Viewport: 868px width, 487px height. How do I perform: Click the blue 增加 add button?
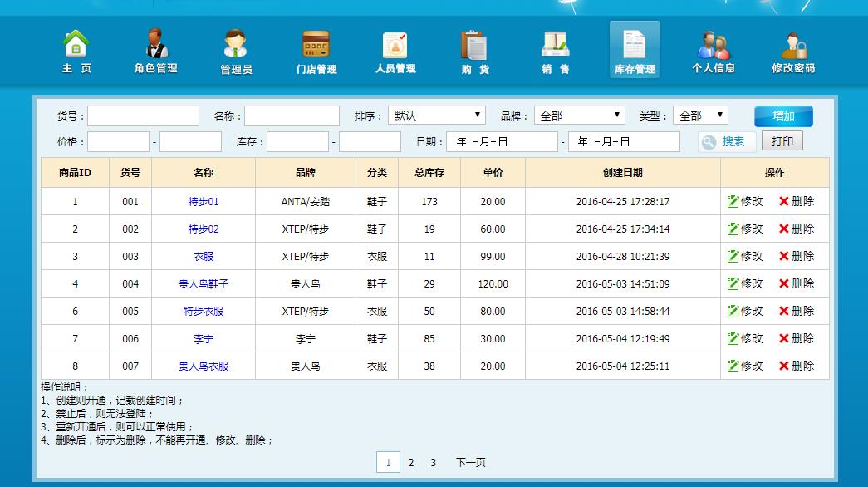[783, 116]
